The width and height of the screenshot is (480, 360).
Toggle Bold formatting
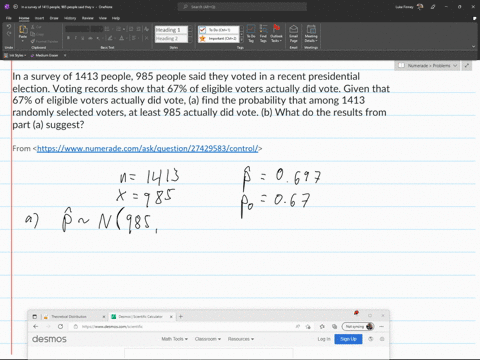[x=68, y=38]
